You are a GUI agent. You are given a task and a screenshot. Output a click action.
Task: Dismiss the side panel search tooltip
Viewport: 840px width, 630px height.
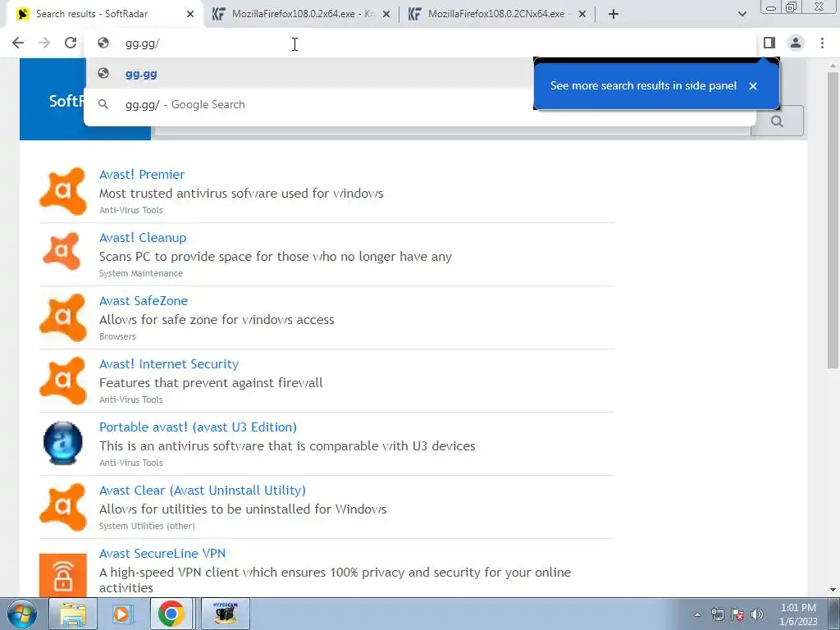tap(753, 85)
